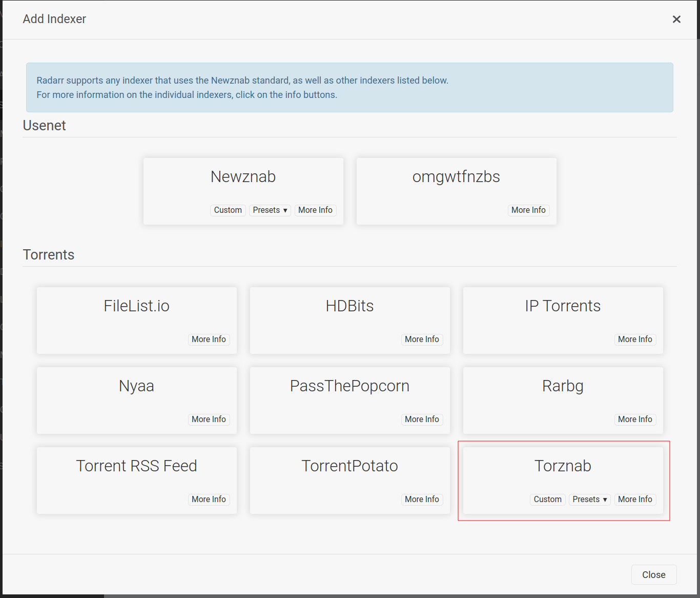Open More Info for FileList.io
Screen dimensions: 700x598
coord(209,340)
